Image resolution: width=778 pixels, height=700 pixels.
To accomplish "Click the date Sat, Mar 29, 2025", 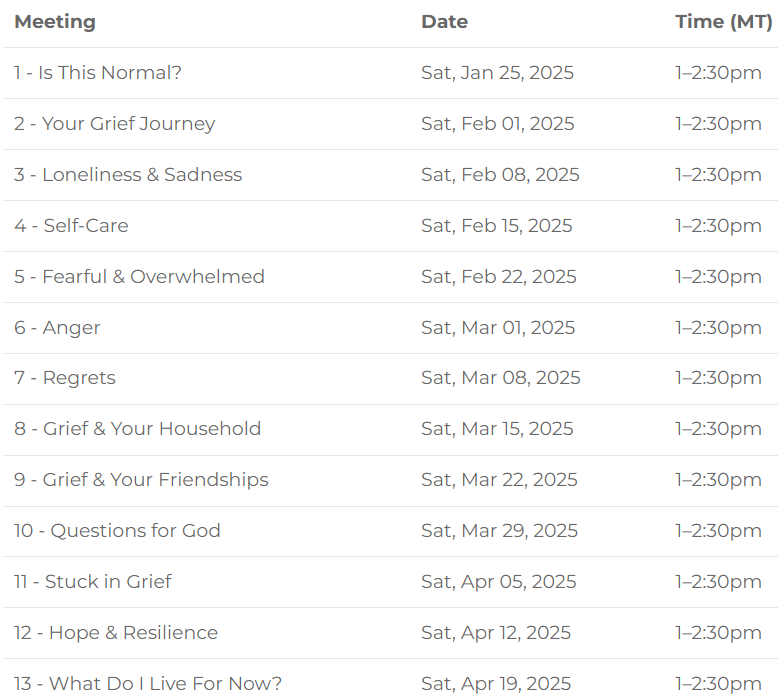I will [x=499, y=531].
